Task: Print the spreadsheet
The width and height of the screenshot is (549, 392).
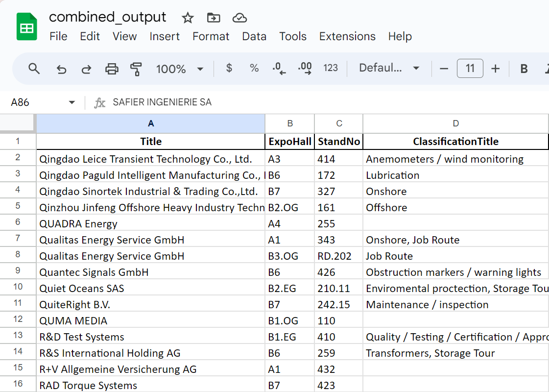Action: pyautogui.click(x=112, y=69)
